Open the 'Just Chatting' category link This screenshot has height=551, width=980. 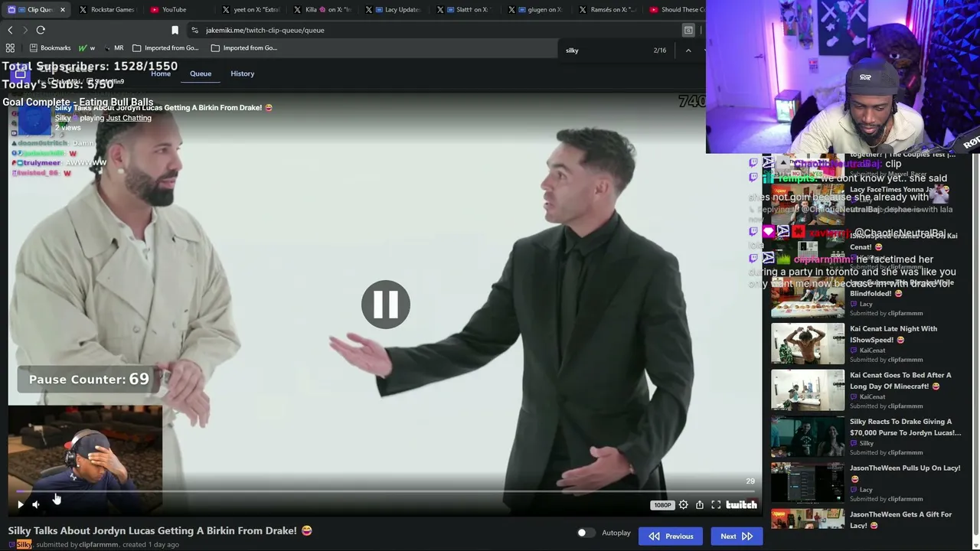click(x=129, y=118)
